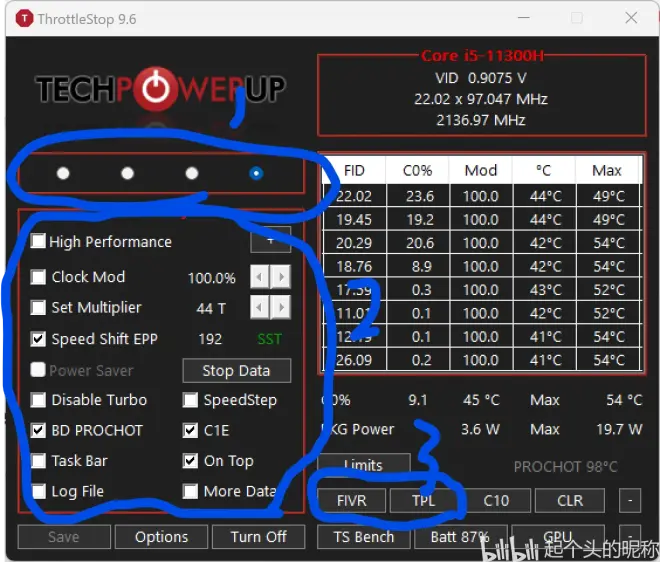The image size is (660, 562).
Task: Click C0% value 23.6 in table
Action: point(420,196)
